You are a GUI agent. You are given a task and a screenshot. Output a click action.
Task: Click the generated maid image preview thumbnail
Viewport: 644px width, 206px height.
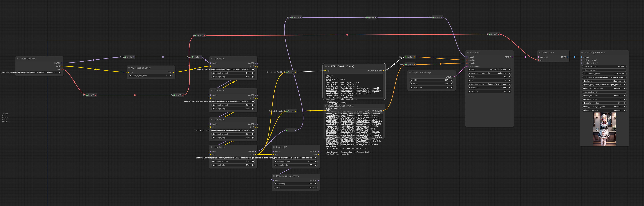tap(604, 129)
